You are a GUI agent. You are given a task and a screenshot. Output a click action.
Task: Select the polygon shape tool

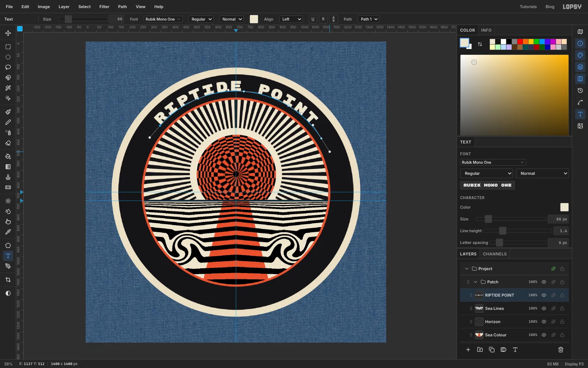pos(8,245)
